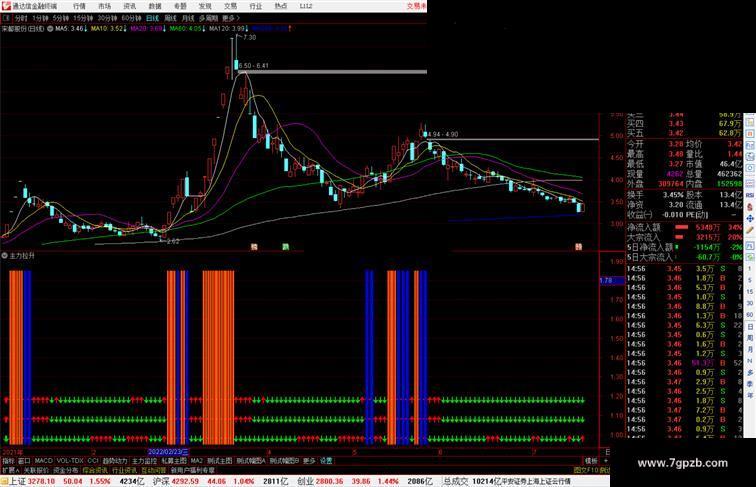This screenshot has height=487, width=756.
Task: Click the red money-bag sidebar icon
Action: coord(750,207)
